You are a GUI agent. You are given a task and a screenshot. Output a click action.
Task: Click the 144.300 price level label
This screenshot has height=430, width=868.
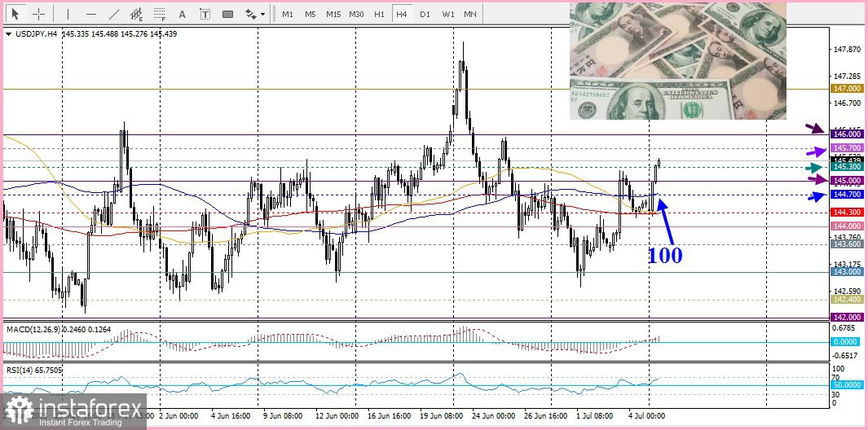[847, 212]
